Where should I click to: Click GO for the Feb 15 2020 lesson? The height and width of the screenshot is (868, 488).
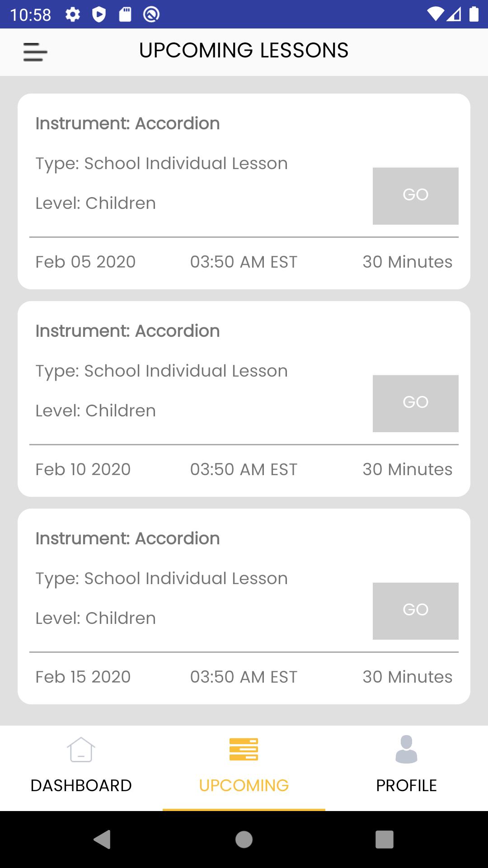(x=416, y=611)
